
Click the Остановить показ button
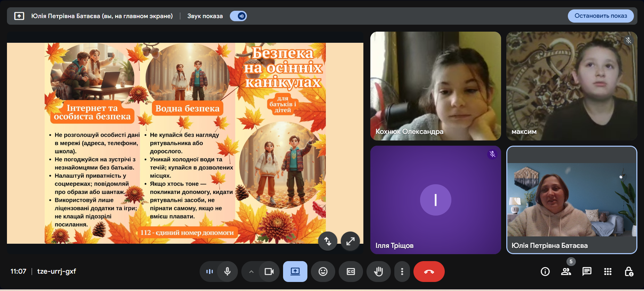coord(601,16)
